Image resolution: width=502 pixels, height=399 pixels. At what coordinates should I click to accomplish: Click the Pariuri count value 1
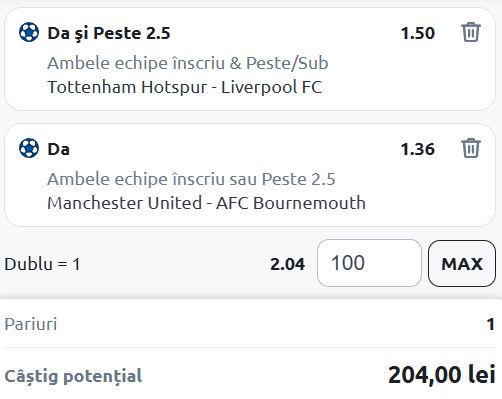click(490, 324)
